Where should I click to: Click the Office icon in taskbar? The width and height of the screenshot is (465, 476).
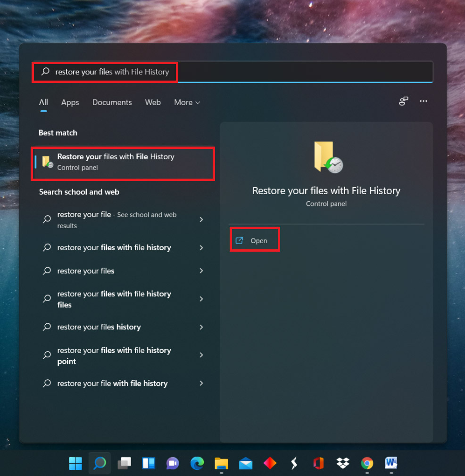(x=318, y=463)
